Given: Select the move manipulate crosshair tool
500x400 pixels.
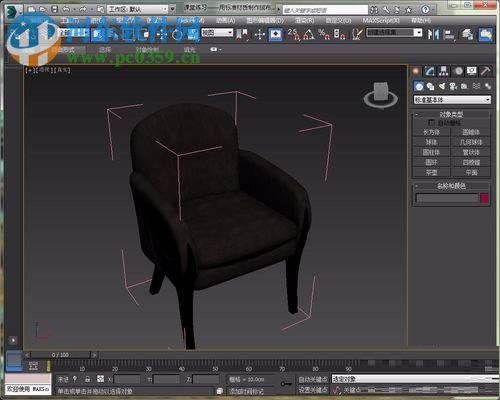Looking at the screenshot, I should 259,34.
